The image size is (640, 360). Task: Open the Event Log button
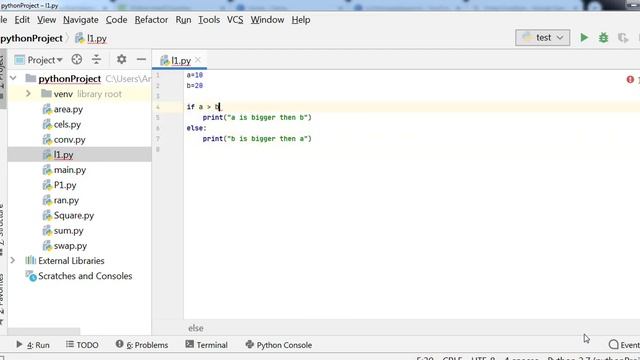[x=624, y=345]
